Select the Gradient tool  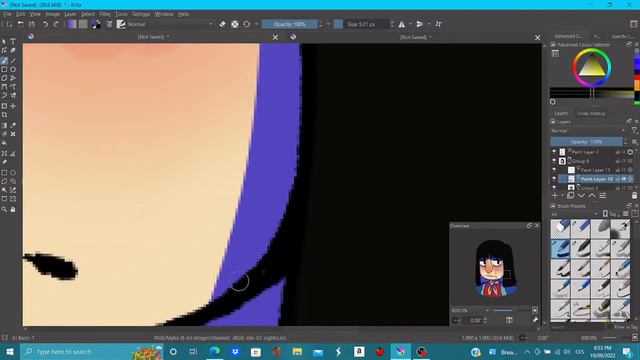4,125
